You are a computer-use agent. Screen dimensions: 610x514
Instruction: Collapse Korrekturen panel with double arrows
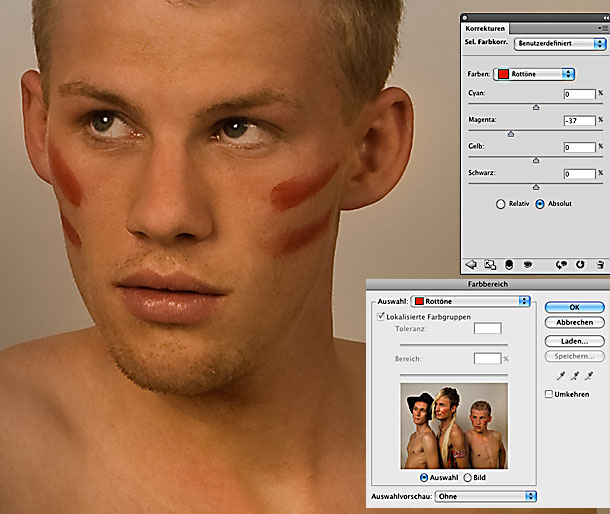click(606, 18)
